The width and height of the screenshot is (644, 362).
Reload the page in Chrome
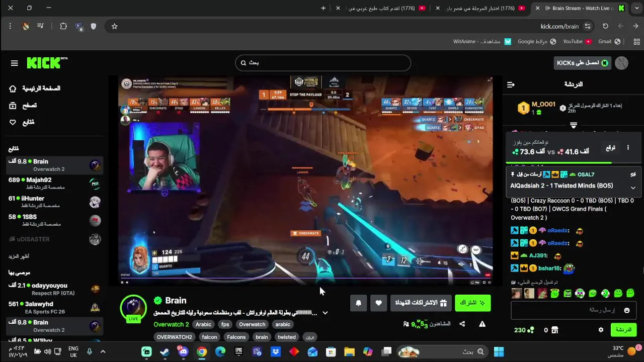click(x=605, y=26)
